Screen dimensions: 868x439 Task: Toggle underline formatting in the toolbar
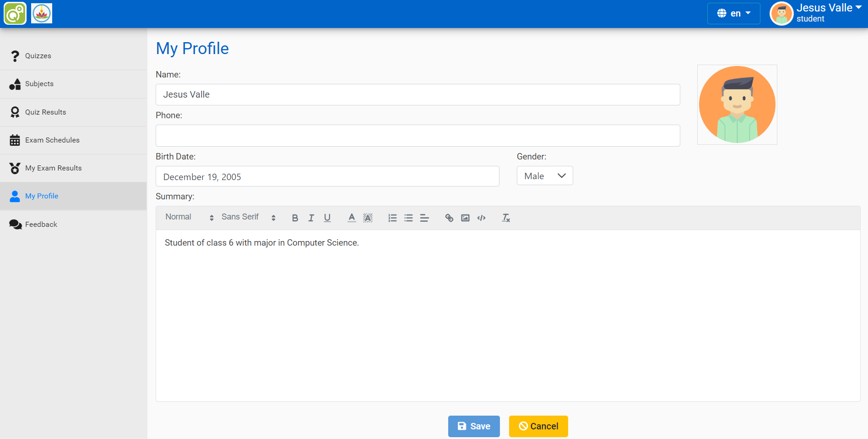click(x=327, y=218)
